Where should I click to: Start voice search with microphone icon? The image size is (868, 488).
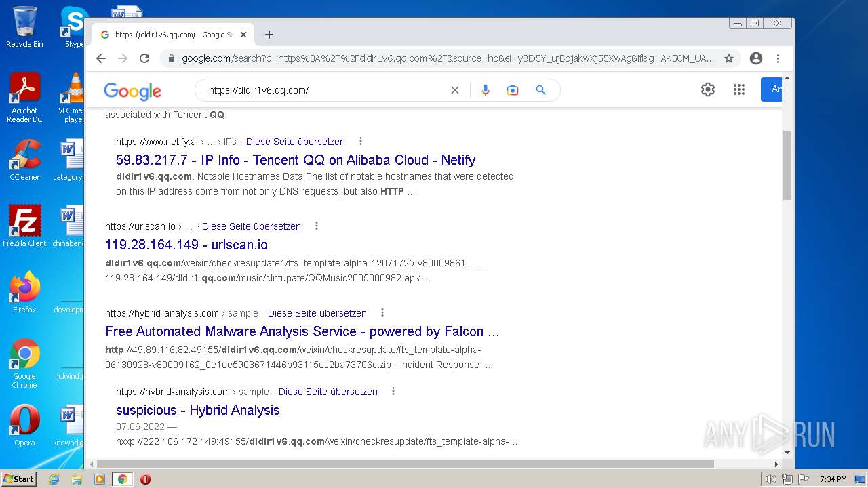tap(486, 90)
